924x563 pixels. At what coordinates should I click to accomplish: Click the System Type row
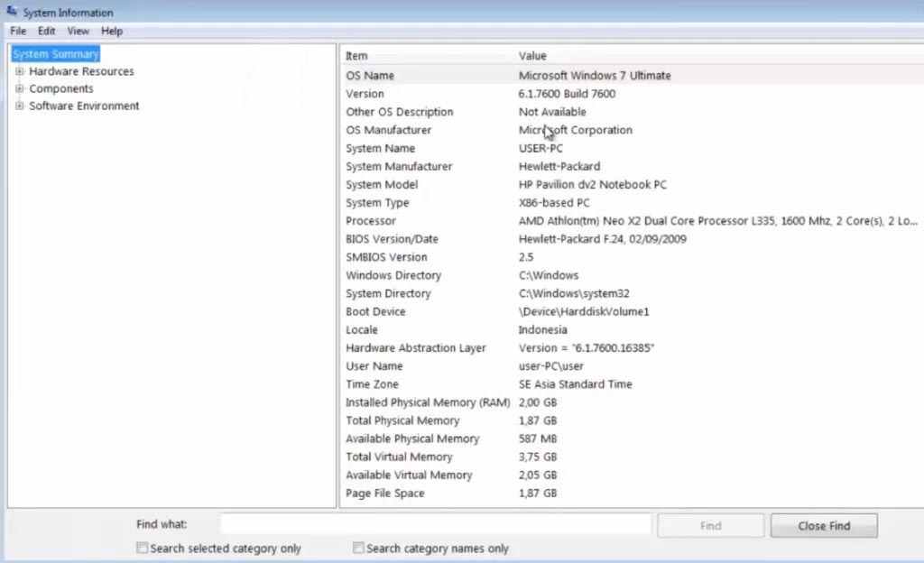(632, 203)
